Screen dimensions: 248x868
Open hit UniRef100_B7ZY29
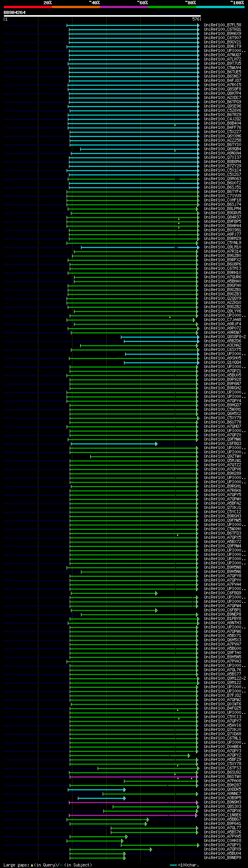222,166
